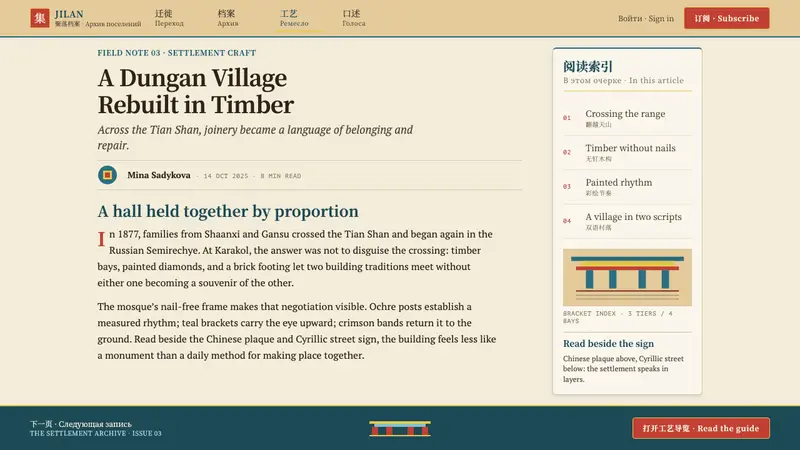Jump to section 04 A village in two scripts
Screen dimensions: 800x450
pos(627,221)
